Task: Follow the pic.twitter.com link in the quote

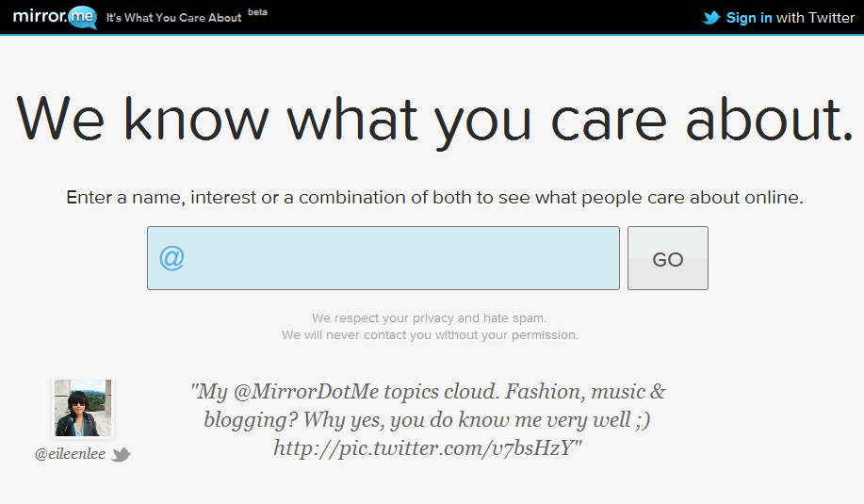Action: tap(424, 448)
